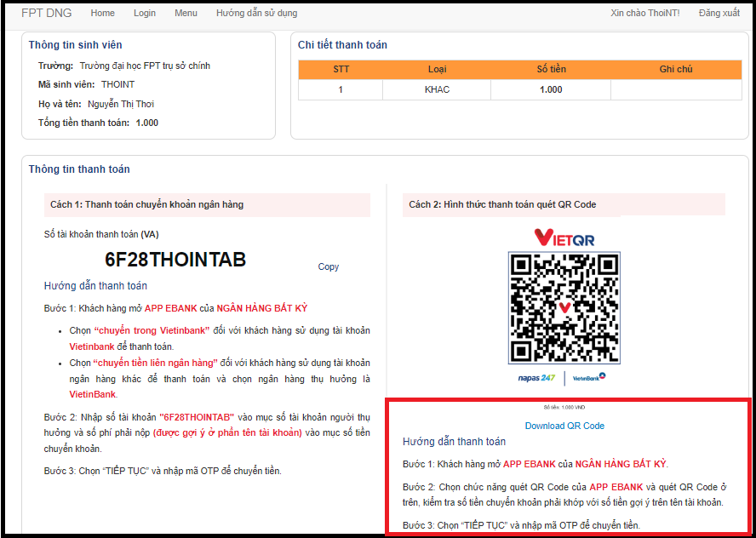Image resolution: width=756 pixels, height=538 pixels.
Task: Click the Cách 2 QR Code payment header
Action: click(x=564, y=204)
